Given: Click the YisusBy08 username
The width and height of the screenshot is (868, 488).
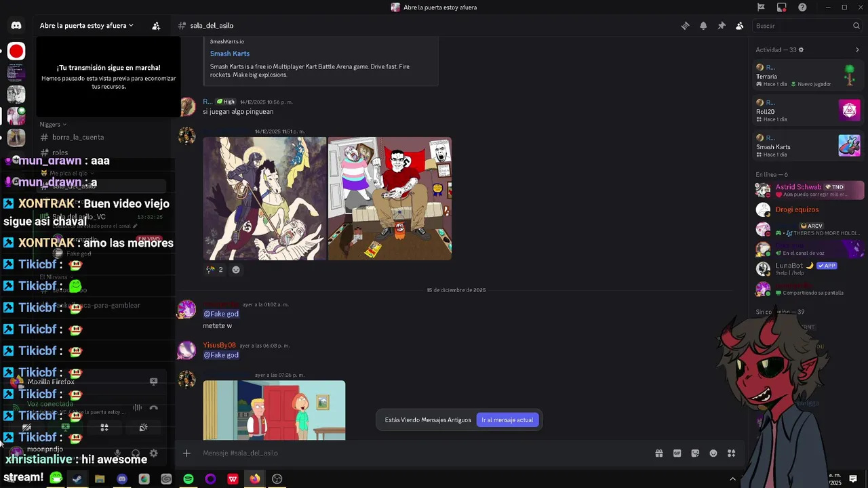Looking at the screenshot, I should click(219, 345).
